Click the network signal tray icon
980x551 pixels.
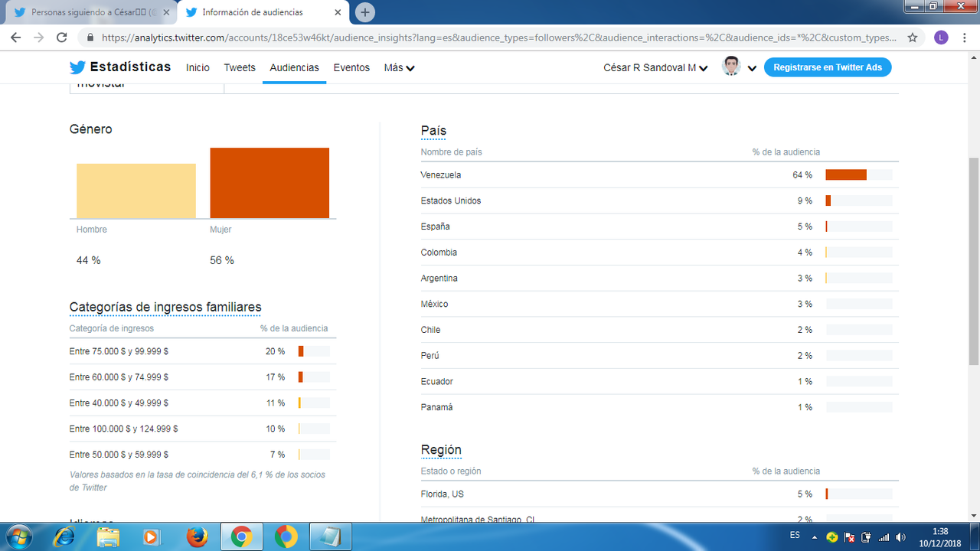pyautogui.click(x=884, y=537)
